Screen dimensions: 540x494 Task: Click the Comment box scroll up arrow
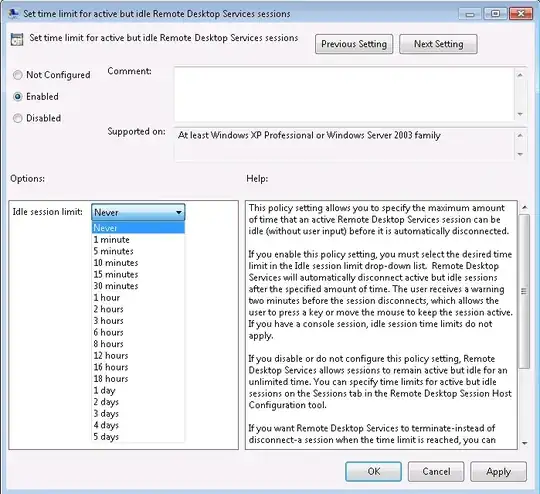(x=520, y=75)
